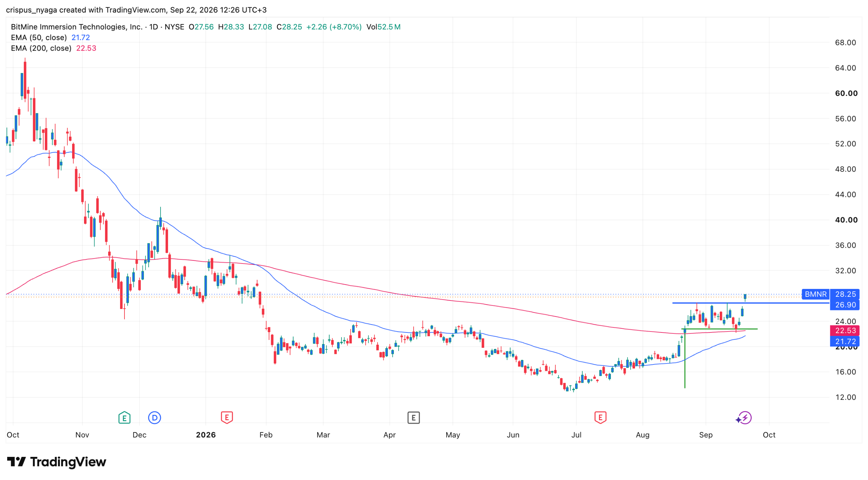Click the bold 60.00 price axis label

pyautogui.click(x=846, y=93)
